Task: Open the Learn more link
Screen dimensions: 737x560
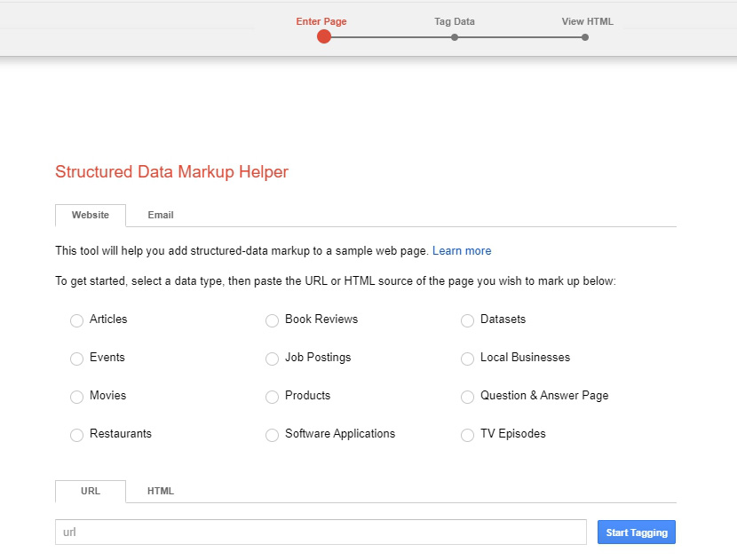Action: (462, 250)
